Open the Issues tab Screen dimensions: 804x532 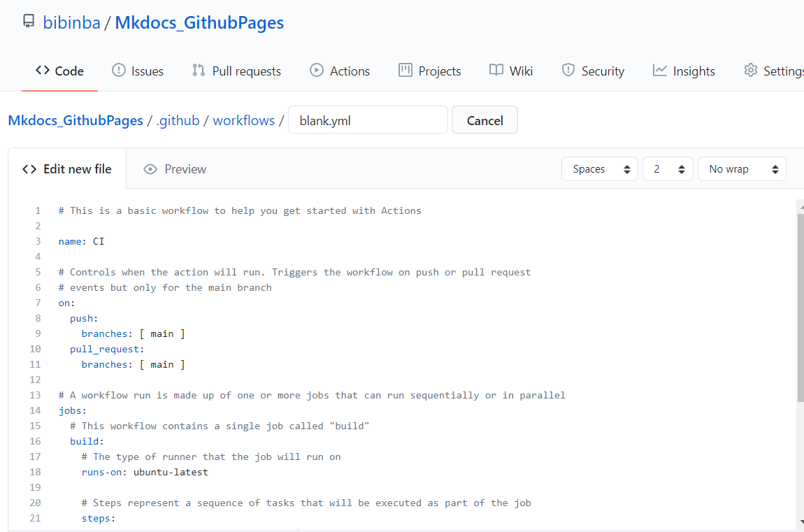click(138, 71)
